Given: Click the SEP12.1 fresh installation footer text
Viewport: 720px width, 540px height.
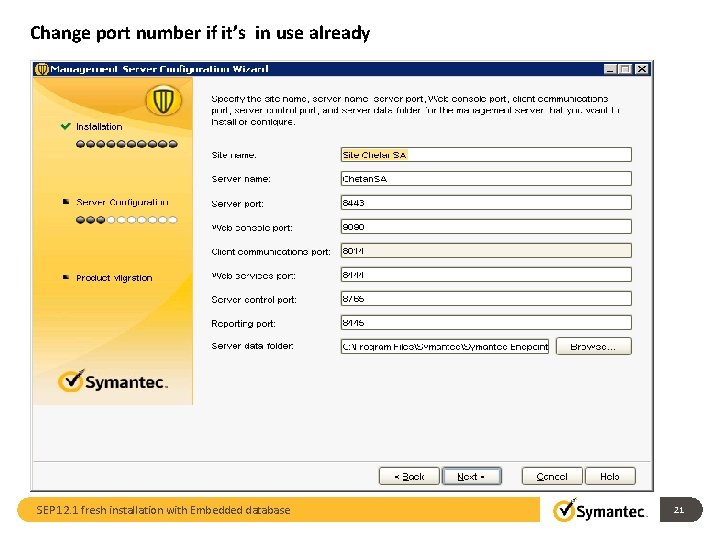Looking at the screenshot, I should pyautogui.click(x=163, y=510).
